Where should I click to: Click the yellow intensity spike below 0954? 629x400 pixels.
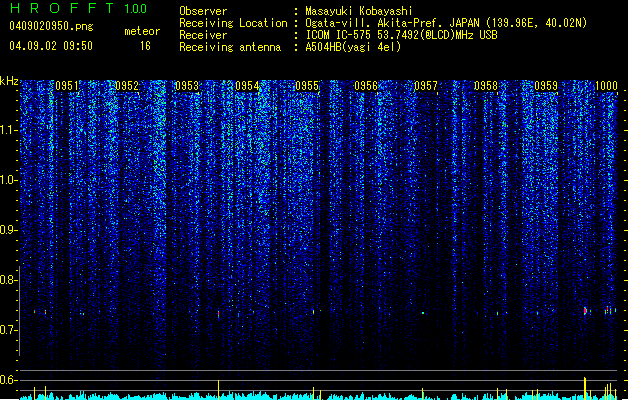click(x=219, y=390)
